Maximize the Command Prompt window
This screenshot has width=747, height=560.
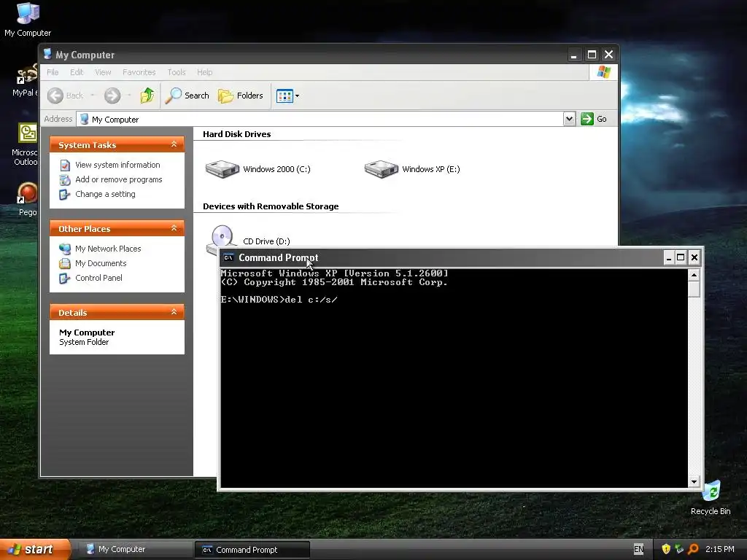click(681, 257)
